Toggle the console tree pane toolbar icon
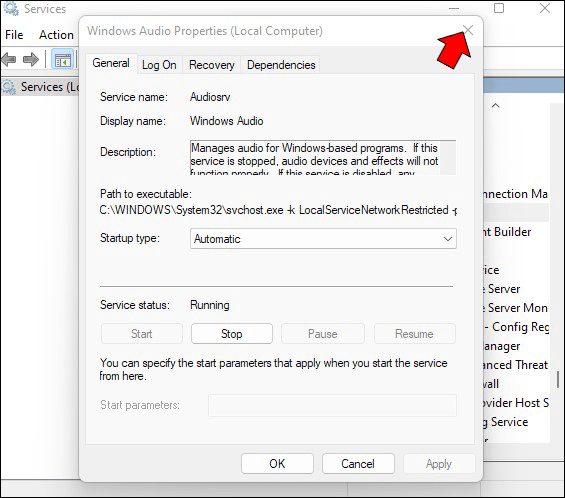Screen dimensions: 565x498 click(x=62, y=60)
